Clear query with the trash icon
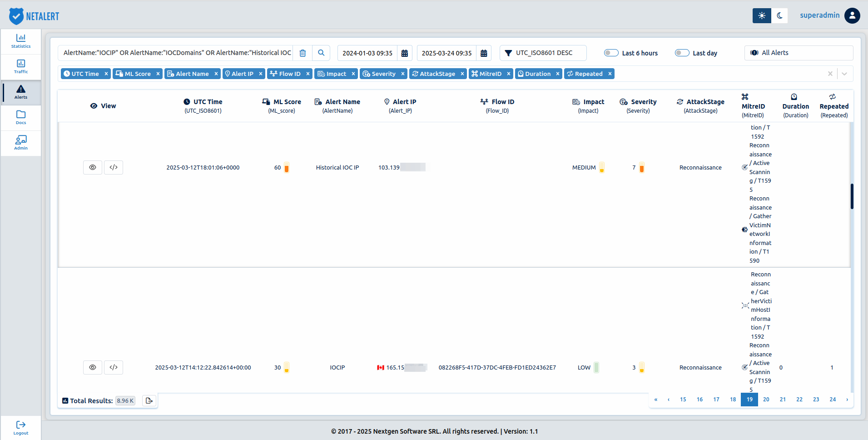This screenshot has width=868, height=440. tap(303, 53)
